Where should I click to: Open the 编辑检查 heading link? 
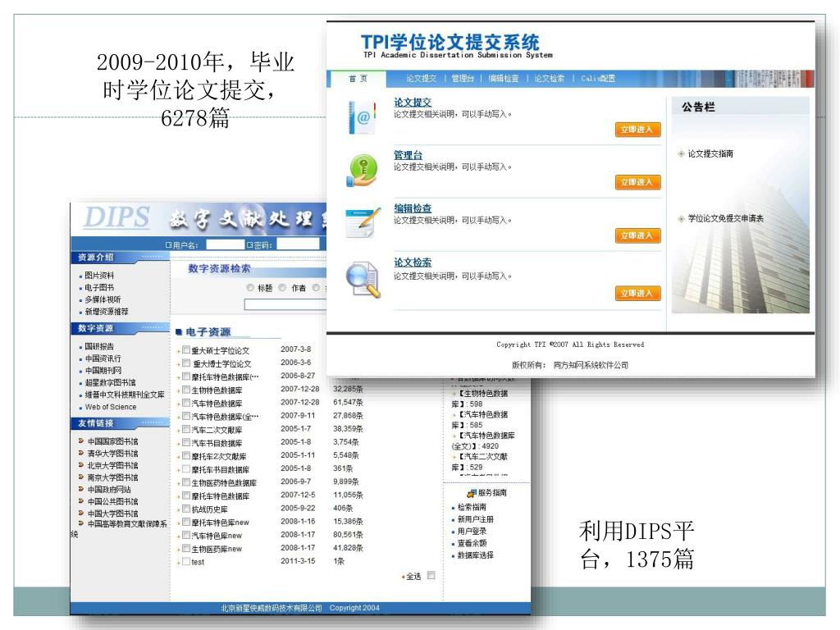(x=413, y=208)
